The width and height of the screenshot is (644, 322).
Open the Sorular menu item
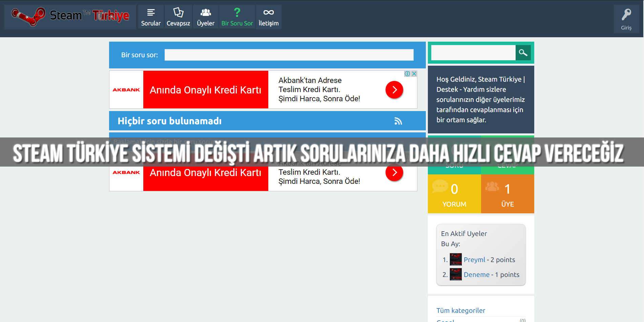pyautogui.click(x=151, y=17)
